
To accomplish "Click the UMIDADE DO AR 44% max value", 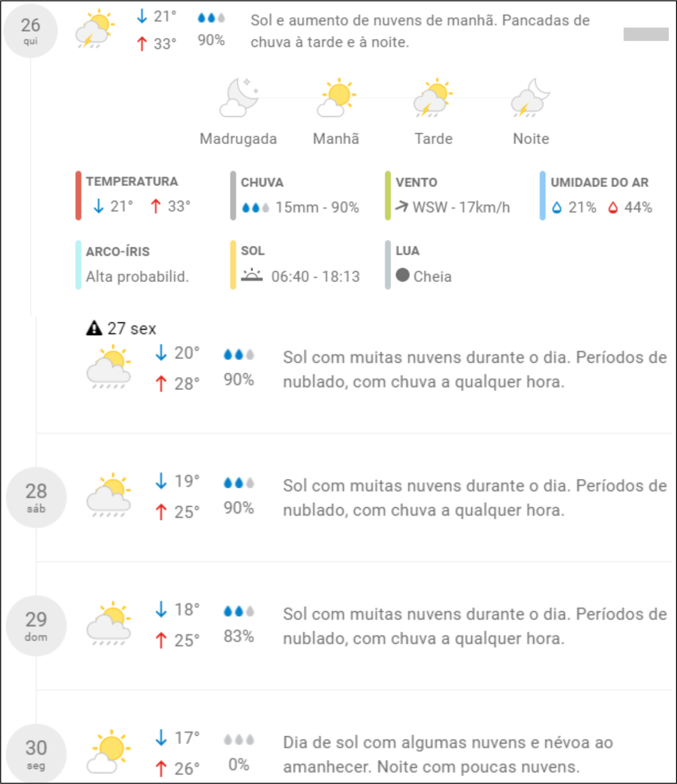I will [x=638, y=207].
